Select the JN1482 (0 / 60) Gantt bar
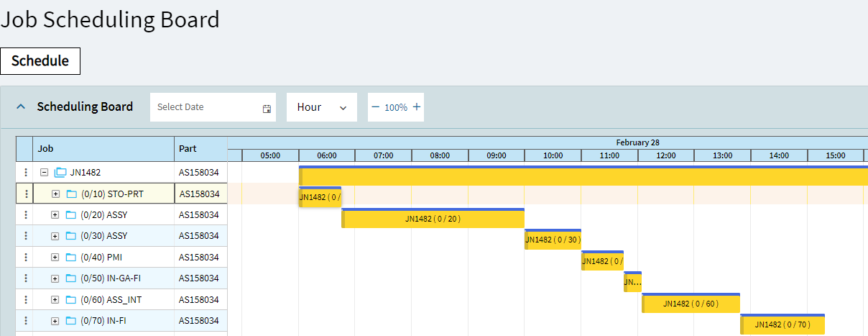 click(691, 304)
